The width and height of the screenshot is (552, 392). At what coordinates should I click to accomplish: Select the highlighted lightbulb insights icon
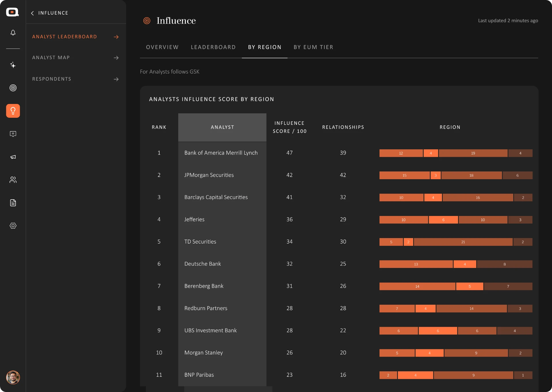[13, 111]
